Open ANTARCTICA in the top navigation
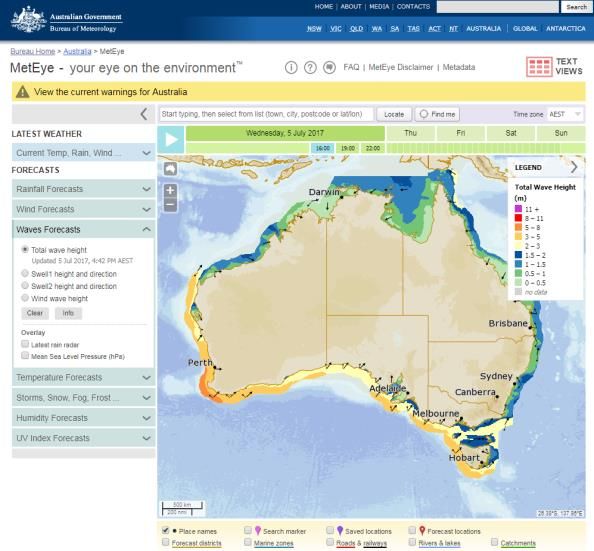594x551 pixels. [566, 28]
